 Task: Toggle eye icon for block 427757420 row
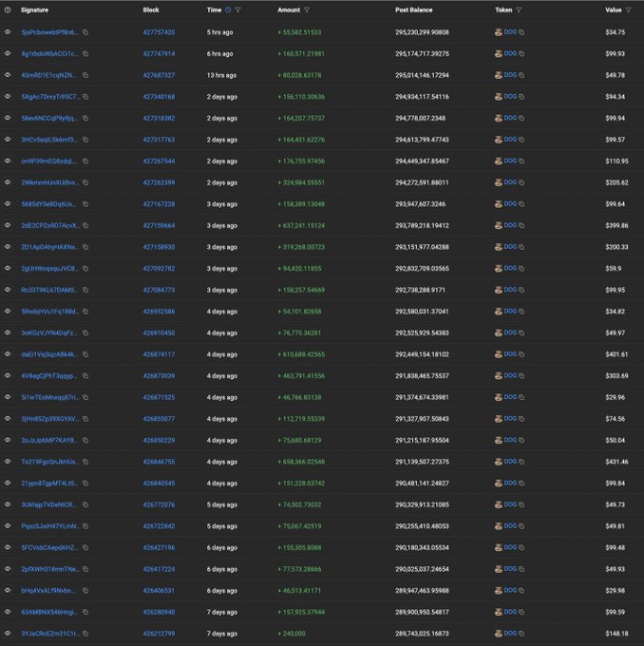(8, 31)
